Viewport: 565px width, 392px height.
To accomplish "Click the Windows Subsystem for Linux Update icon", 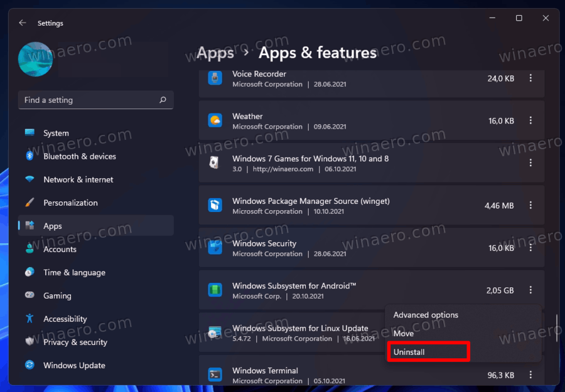I will (215, 332).
